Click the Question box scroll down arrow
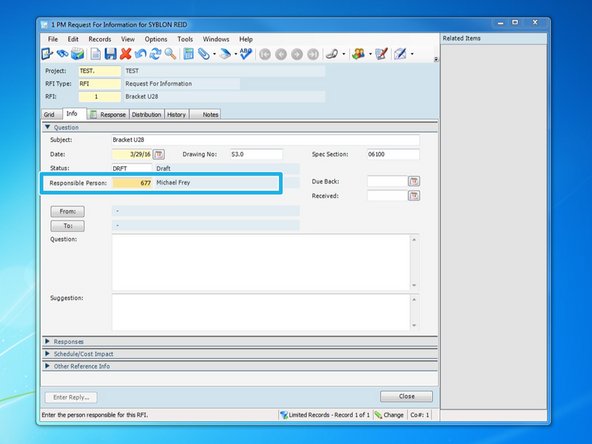Viewport: 592px width, 444px height. 414,285
